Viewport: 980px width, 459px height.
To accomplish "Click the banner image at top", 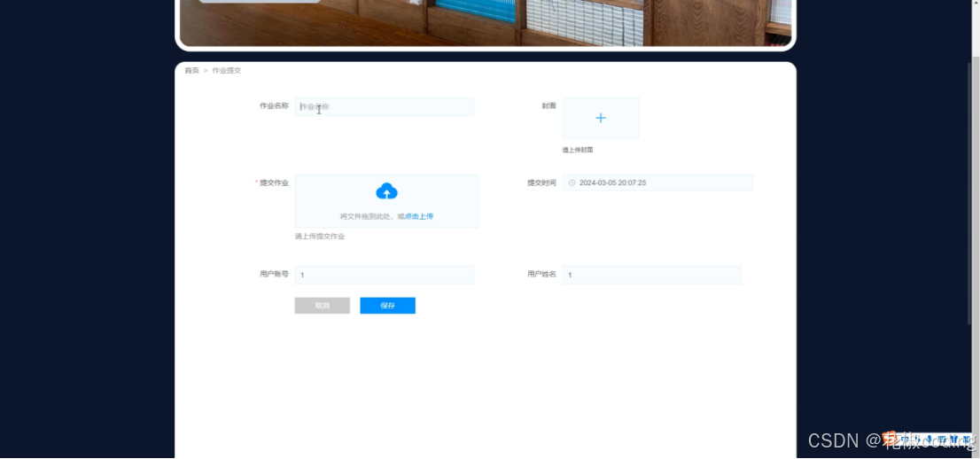I will [x=486, y=22].
